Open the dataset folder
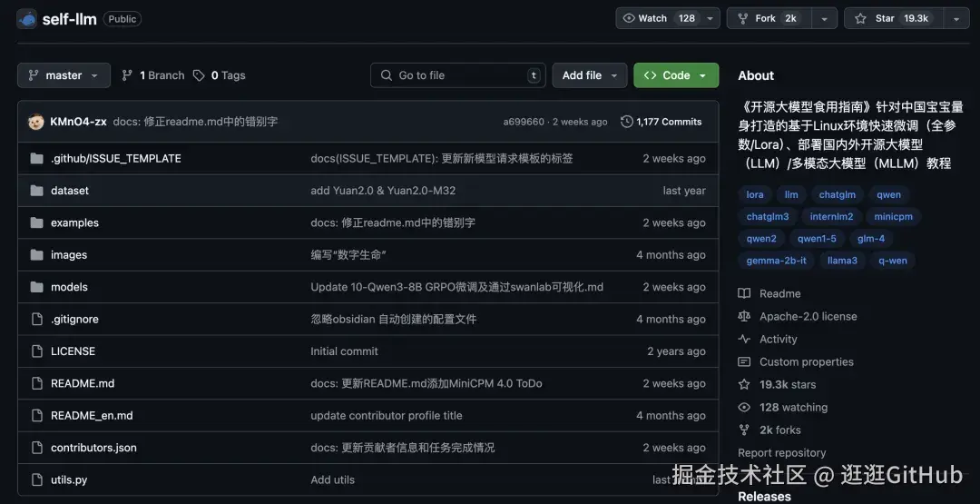Screen dimensions: 980x504 coord(69,191)
